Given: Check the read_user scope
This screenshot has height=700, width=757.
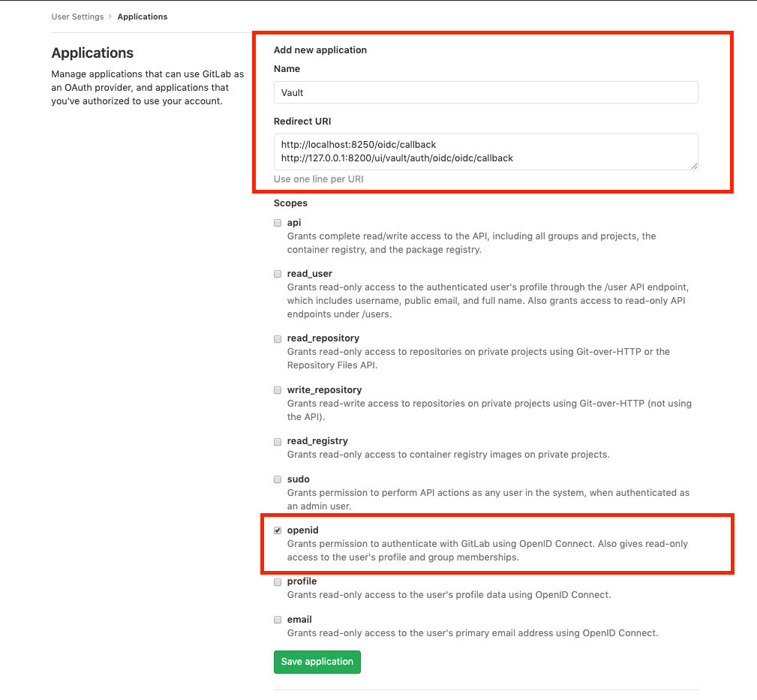Looking at the screenshot, I should point(278,274).
